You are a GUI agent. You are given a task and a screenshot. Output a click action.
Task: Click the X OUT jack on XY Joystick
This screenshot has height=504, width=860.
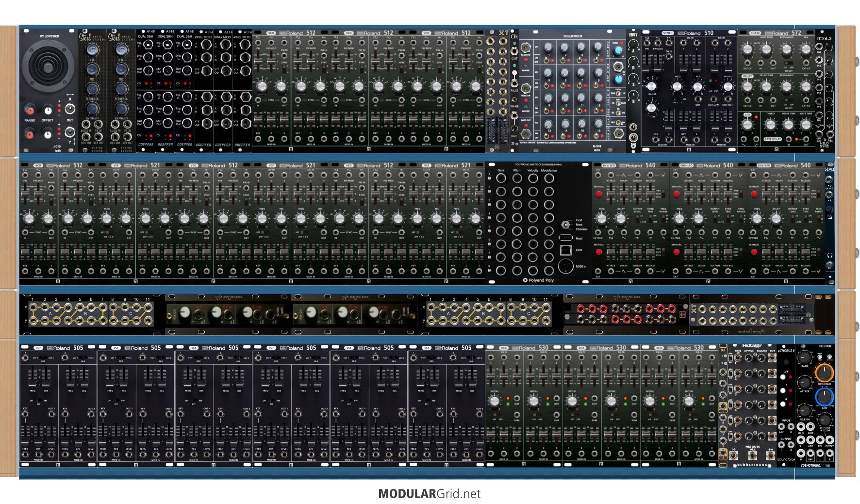[x=70, y=110]
